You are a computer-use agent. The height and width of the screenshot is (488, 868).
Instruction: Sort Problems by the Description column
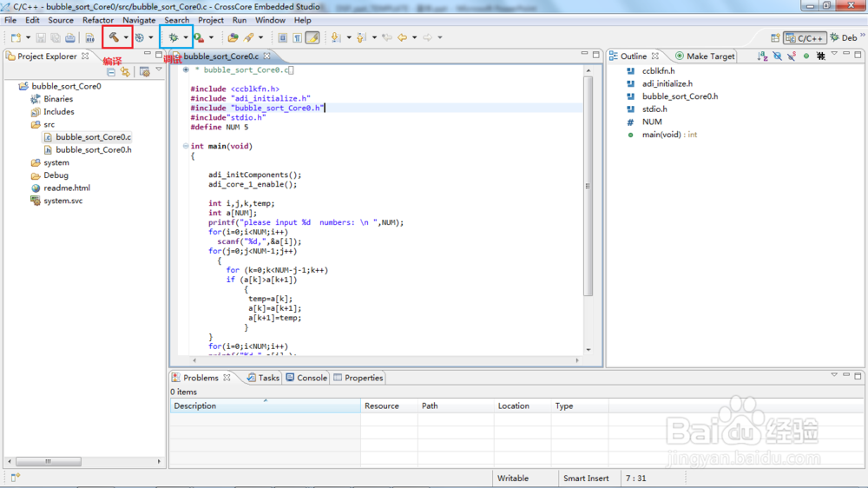click(x=265, y=406)
